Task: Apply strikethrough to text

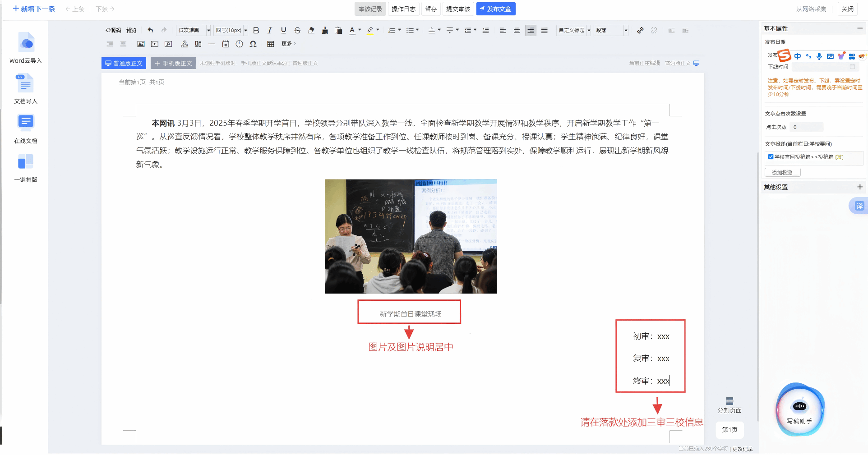Action: [297, 30]
